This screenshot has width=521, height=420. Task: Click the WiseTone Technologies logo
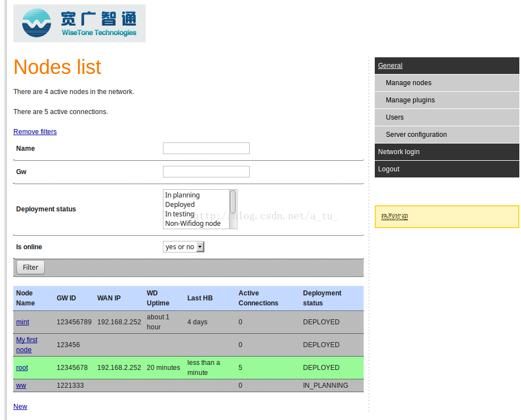(x=80, y=23)
